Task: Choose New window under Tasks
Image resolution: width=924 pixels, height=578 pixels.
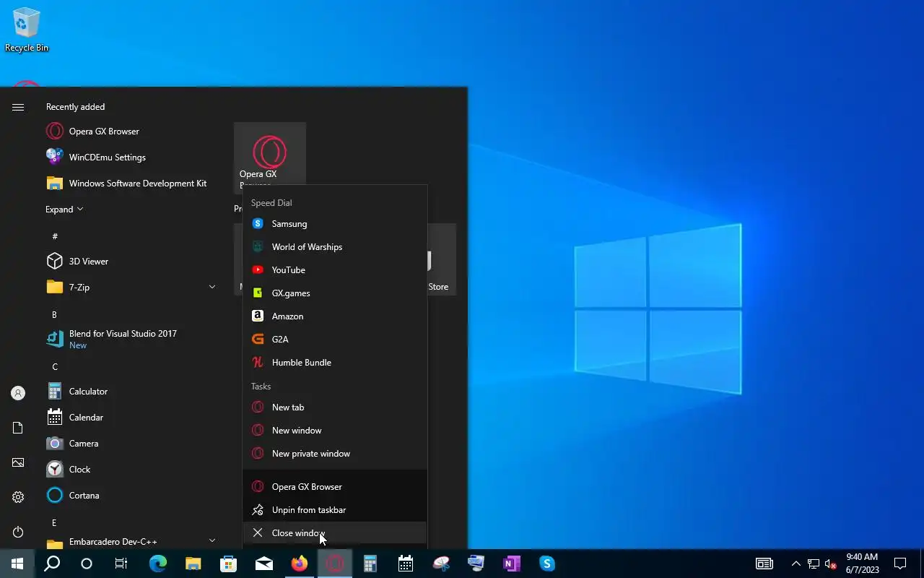Action: point(335,431)
